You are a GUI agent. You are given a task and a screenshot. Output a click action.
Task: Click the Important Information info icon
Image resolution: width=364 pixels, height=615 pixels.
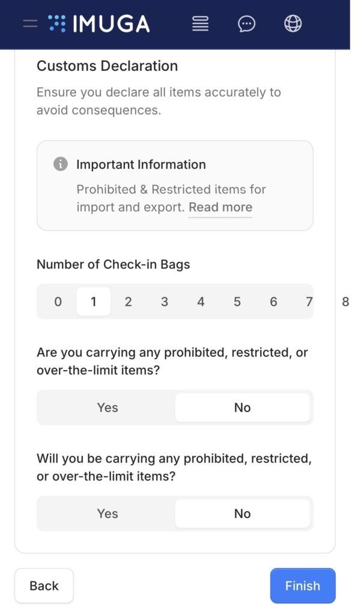point(60,165)
